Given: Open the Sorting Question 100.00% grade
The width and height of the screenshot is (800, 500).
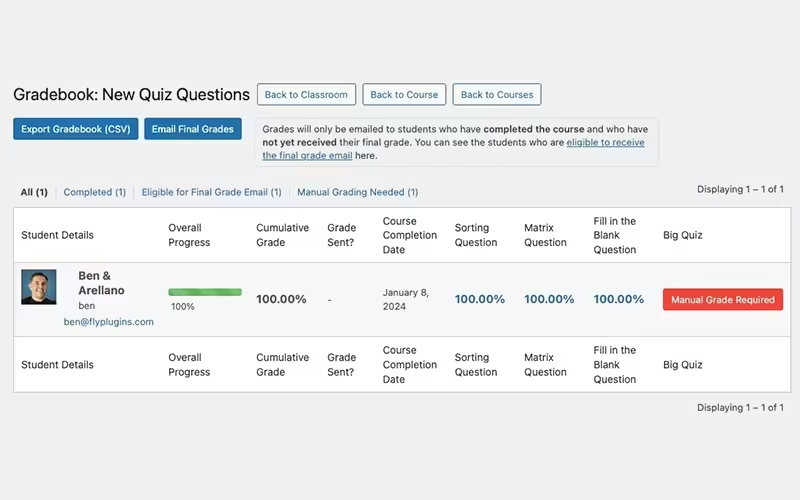Looking at the screenshot, I should pyautogui.click(x=480, y=299).
